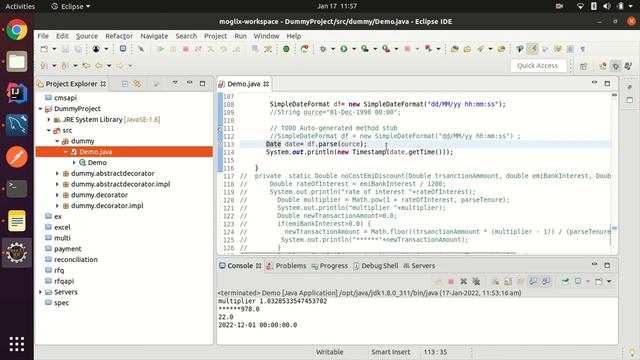The height and width of the screenshot is (360, 640).
Task: Switch to the Debug Shell tab
Action: [376, 266]
